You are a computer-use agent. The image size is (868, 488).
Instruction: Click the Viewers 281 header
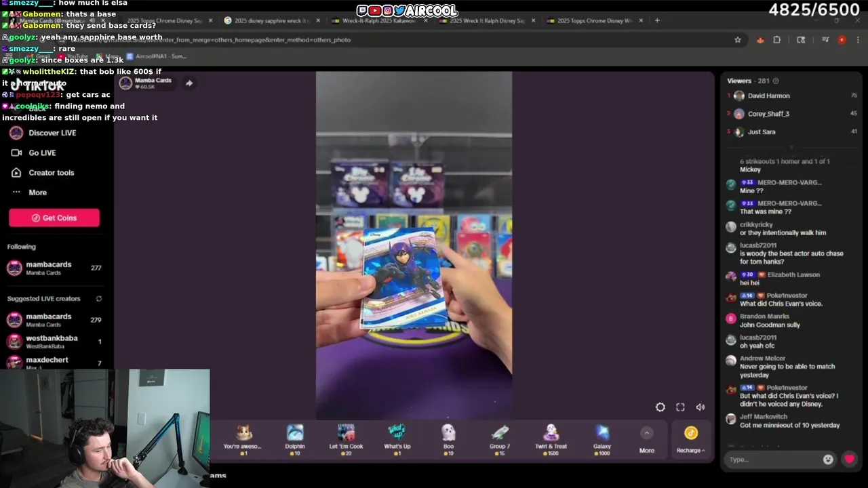click(x=748, y=81)
